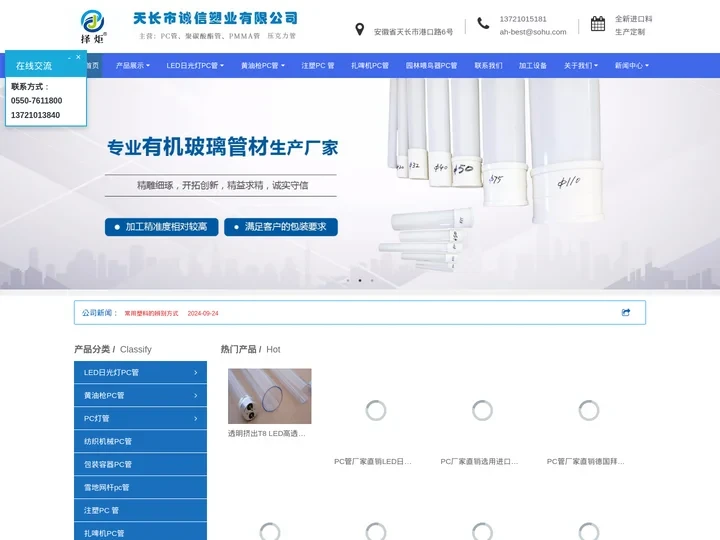This screenshot has width=720, height=540.
Task: Click the company logo icon
Action: point(93,24)
